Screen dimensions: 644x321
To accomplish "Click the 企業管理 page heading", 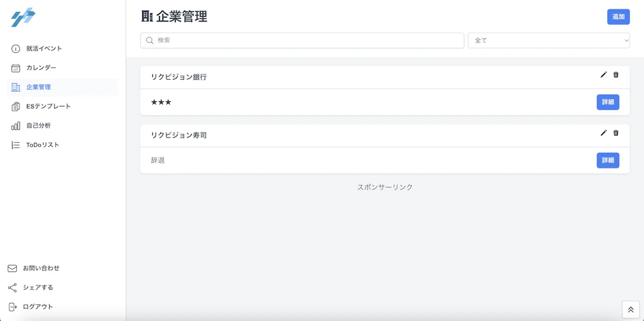I will point(182,17).
